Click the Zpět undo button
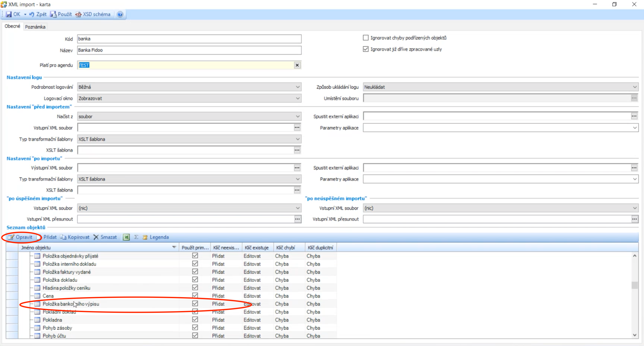Viewport: 644px width, 346px height. 38,14
